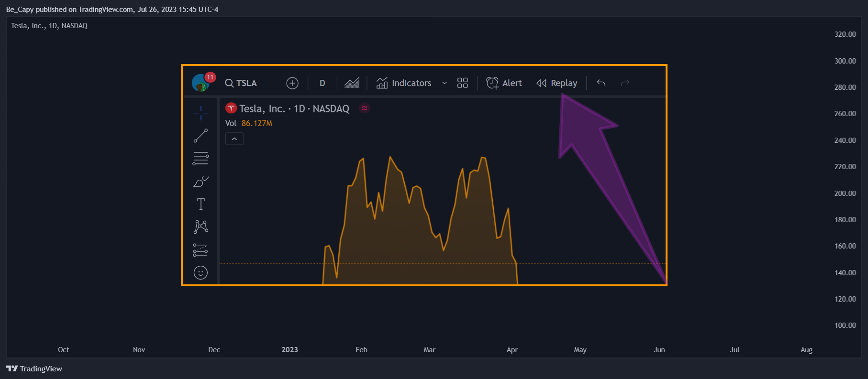Open the prediction and measurement tools
The image size is (868, 379).
pyautogui.click(x=200, y=249)
